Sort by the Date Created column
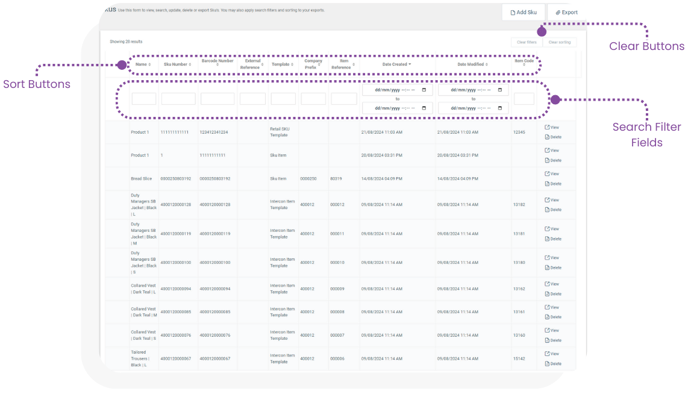688x394 pixels. point(397,64)
